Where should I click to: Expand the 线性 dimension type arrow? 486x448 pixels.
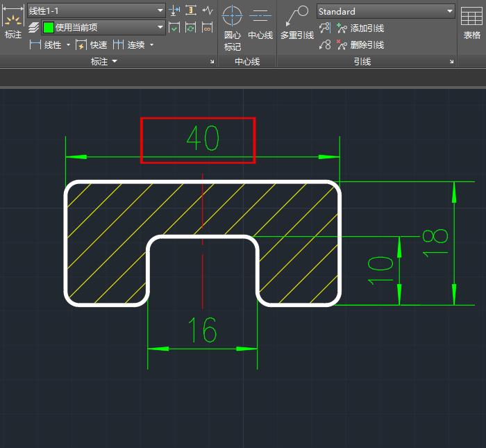tap(68, 45)
